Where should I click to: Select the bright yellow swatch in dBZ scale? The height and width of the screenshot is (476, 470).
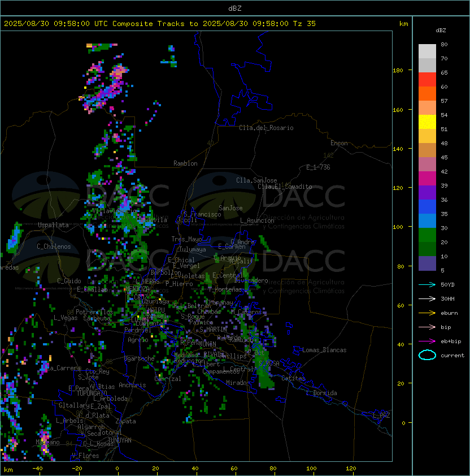pyautogui.click(x=427, y=122)
